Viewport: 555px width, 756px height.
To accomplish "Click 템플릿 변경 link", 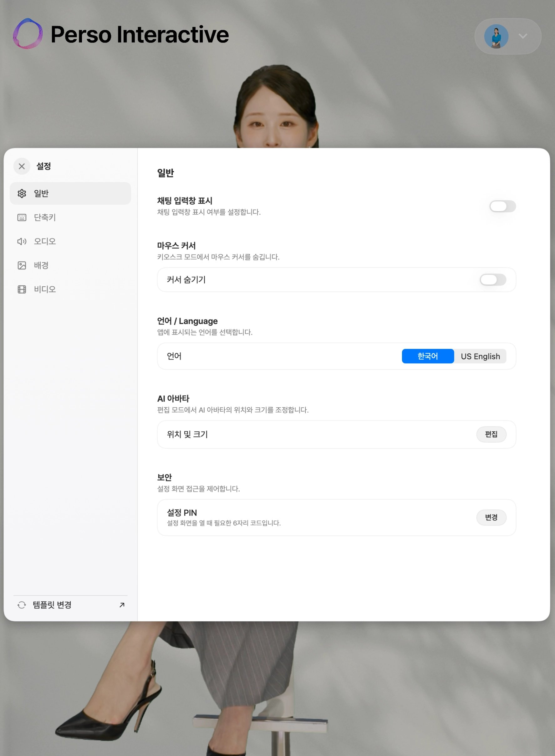I will pyautogui.click(x=70, y=605).
